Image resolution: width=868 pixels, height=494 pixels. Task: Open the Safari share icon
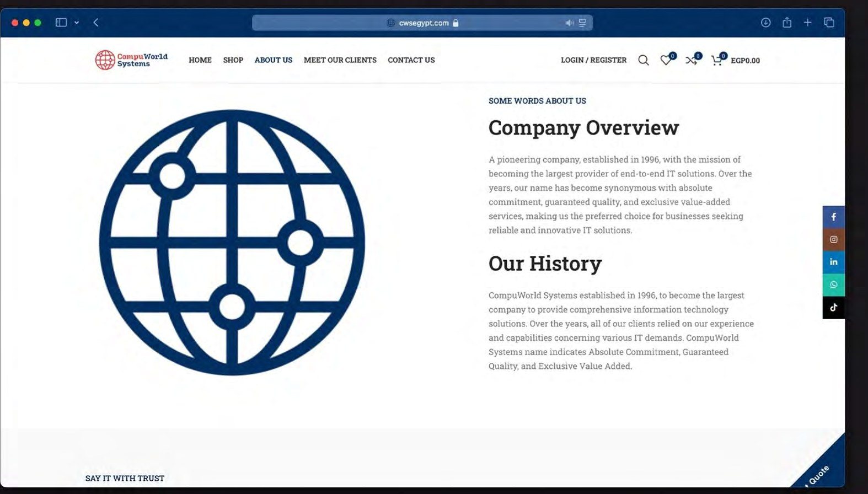coord(787,23)
